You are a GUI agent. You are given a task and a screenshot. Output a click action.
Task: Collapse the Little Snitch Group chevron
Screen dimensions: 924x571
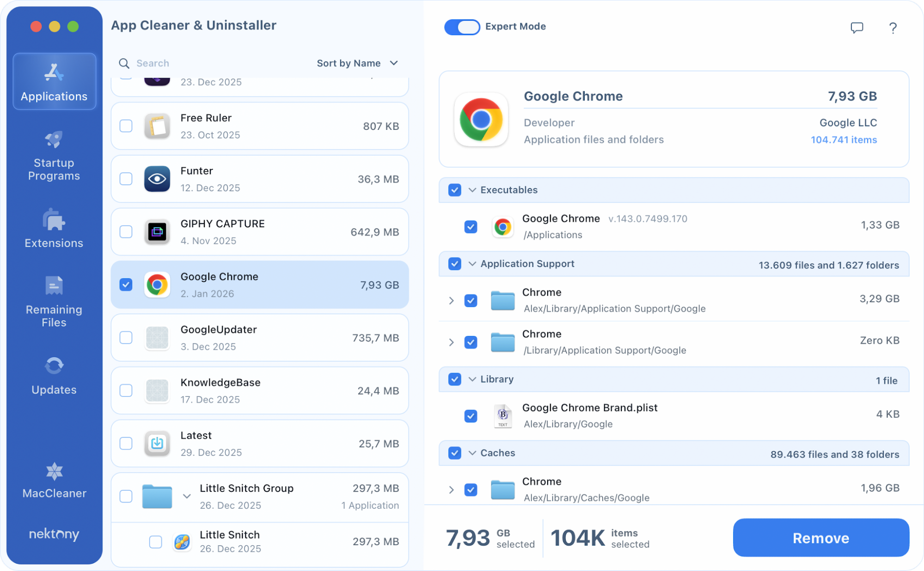pyautogui.click(x=187, y=496)
